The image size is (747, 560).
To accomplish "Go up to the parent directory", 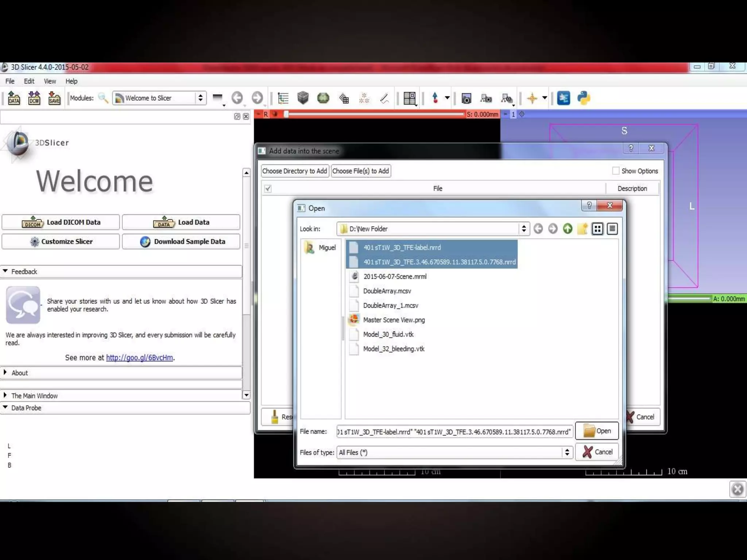I will (568, 229).
